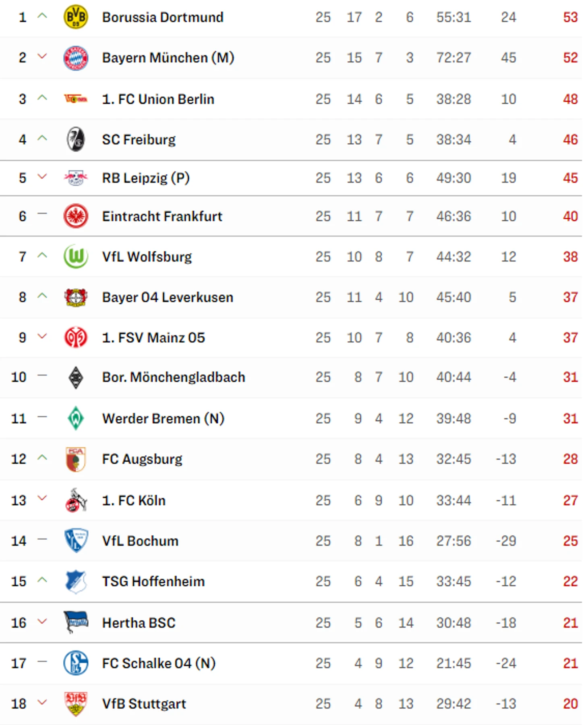Click the Werder Bremen diamond logo

(x=76, y=418)
